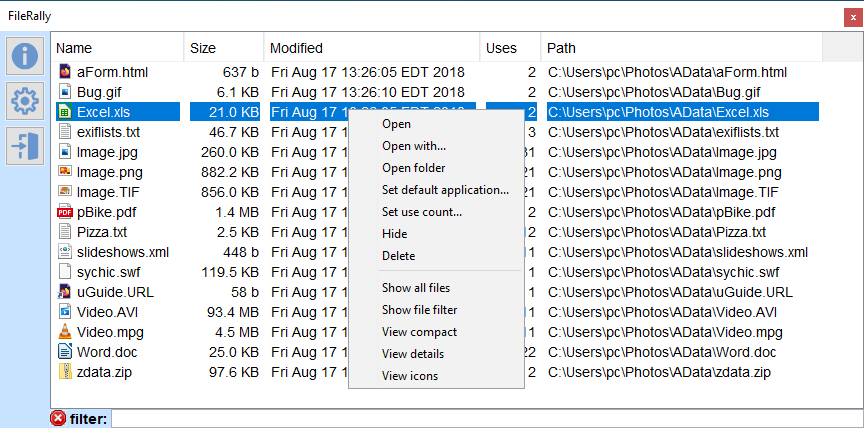Open settings via the gear icon
The height and width of the screenshot is (428, 864).
[x=25, y=101]
